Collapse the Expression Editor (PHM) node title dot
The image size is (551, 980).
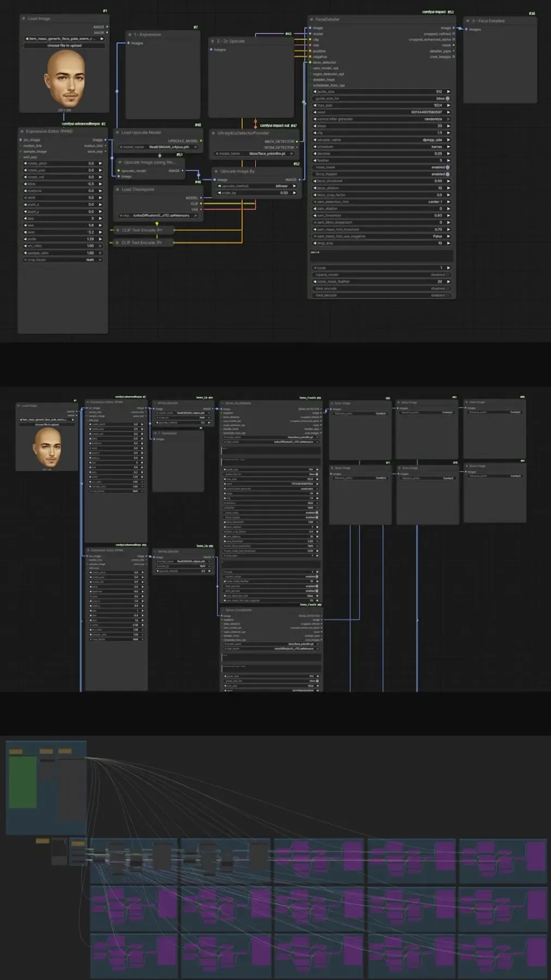click(x=22, y=131)
